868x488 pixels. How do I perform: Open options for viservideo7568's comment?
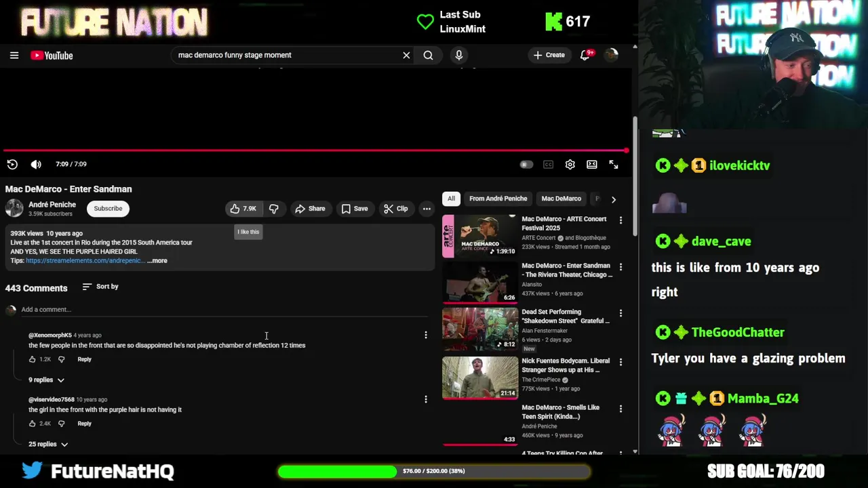click(x=426, y=400)
